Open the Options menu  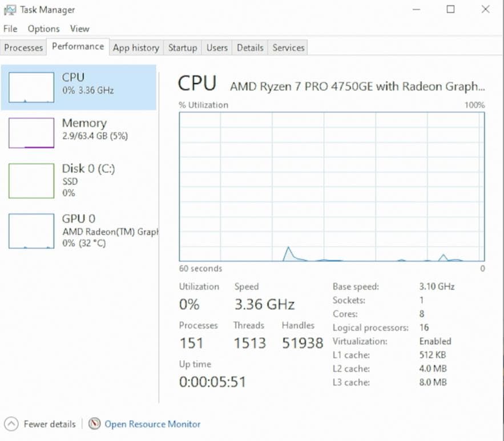[43, 29]
